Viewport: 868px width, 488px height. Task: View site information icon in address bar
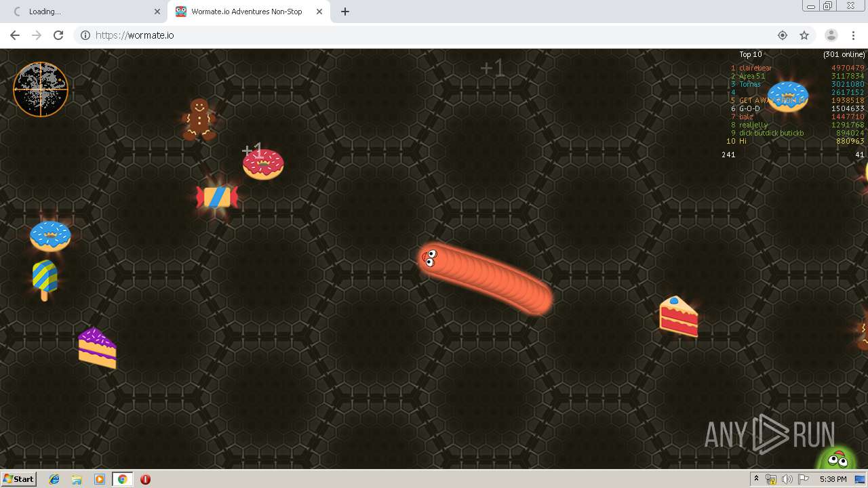tap(85, 35)
